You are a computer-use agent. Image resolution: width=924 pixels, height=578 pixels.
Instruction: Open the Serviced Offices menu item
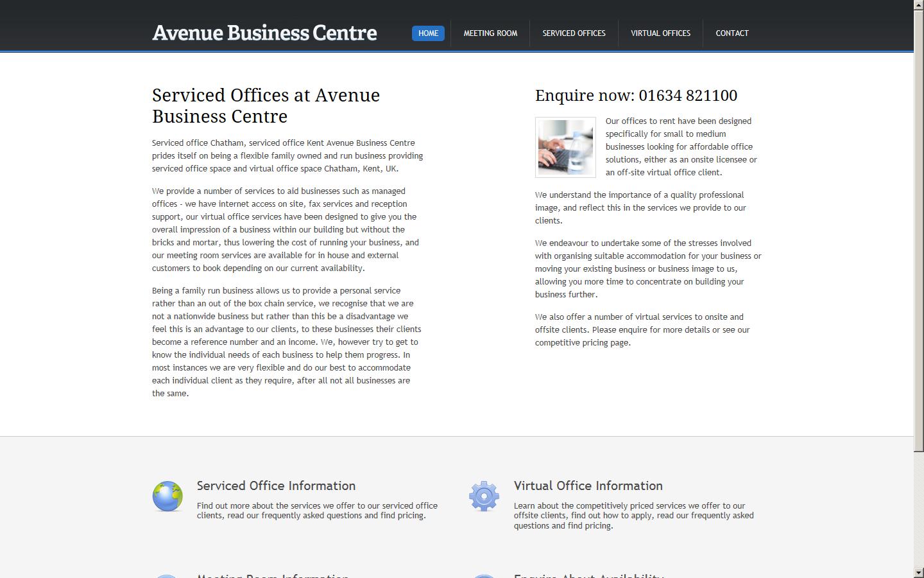[x=574, y=33]
